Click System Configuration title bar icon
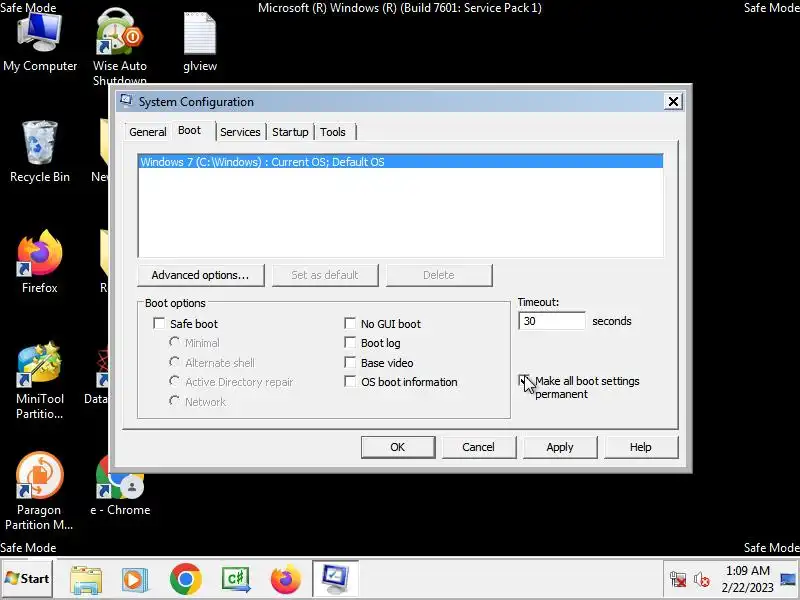Screen dimensions: 800x600 click(126, 101)
